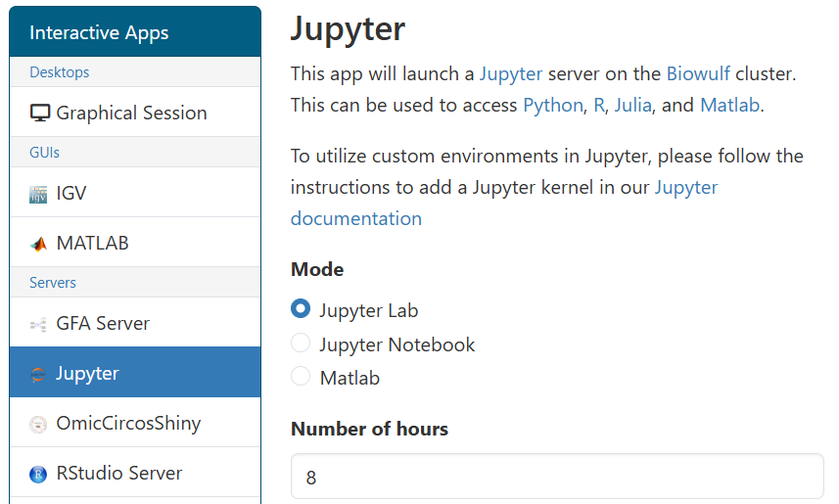
Task: Click the IGV app icon
Action: (38, 194)
